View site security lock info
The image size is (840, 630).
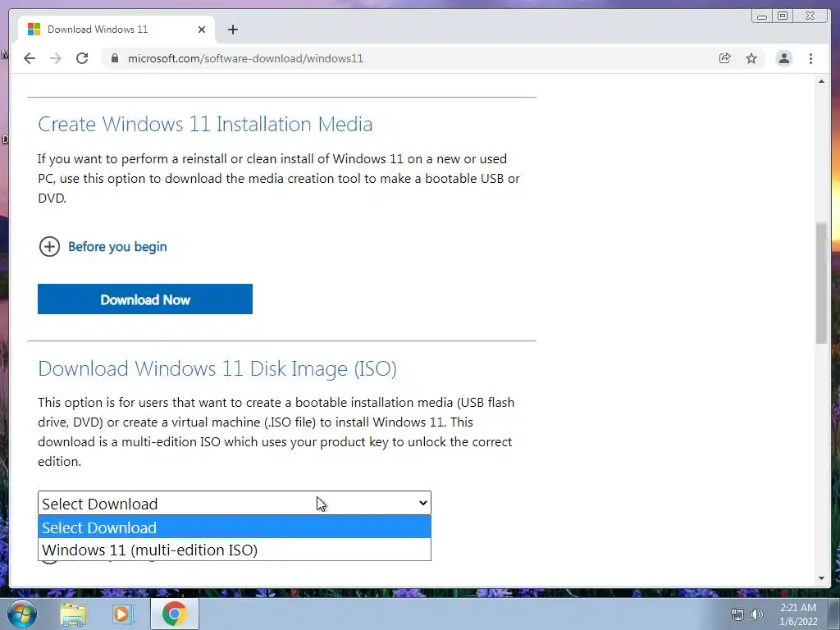pos(114,58)
